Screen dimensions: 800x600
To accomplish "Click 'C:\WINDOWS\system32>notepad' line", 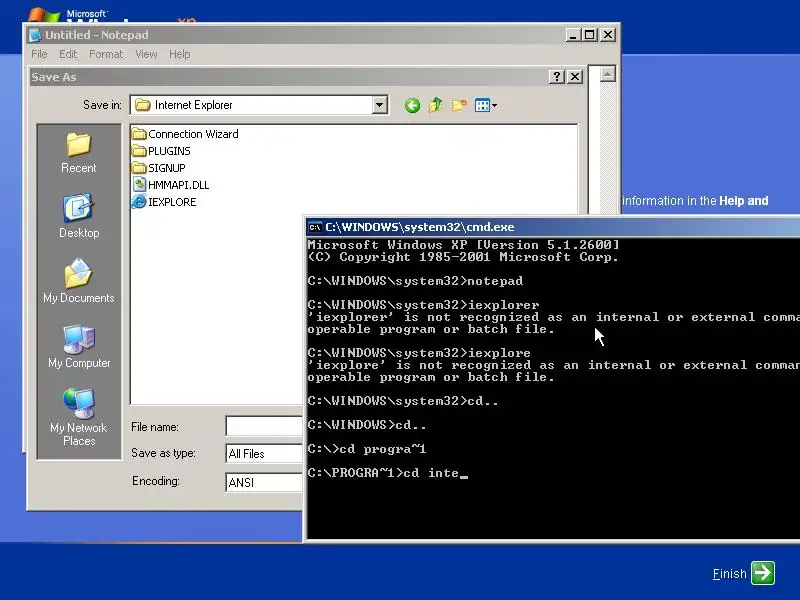I will click(415, 281).
